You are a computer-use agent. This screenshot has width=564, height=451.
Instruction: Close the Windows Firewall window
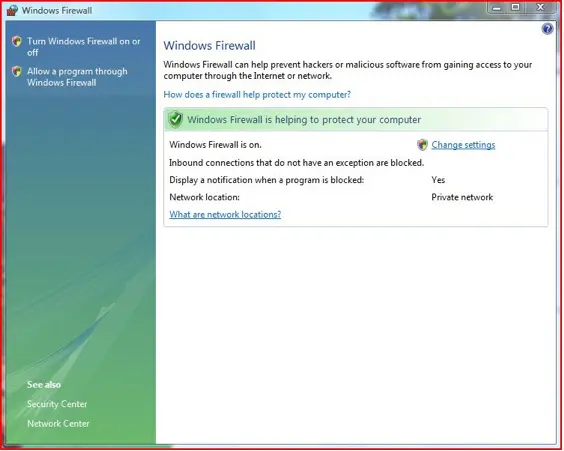tap(540, 8)
